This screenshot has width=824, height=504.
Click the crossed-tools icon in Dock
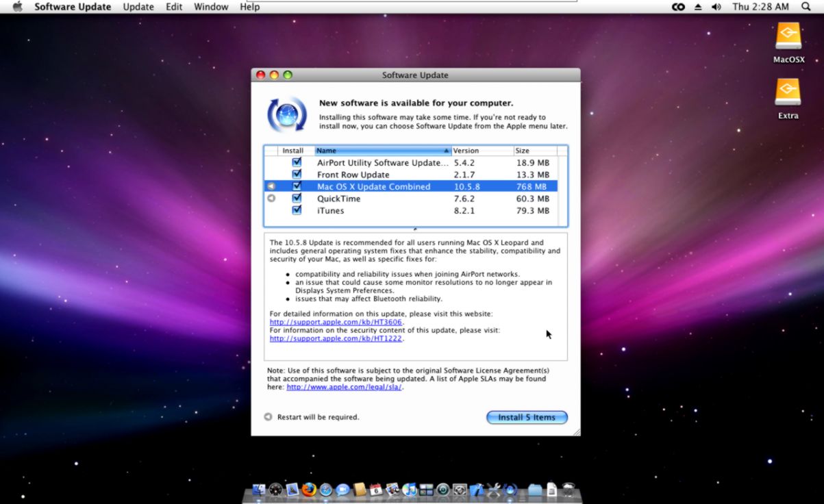[x=493, y=490]
